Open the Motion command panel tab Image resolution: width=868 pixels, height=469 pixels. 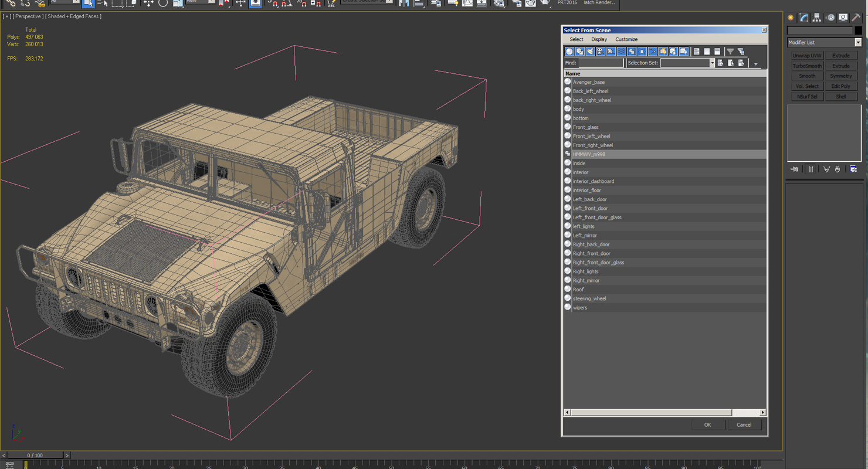pyautogui.click(x=830, y=18)
